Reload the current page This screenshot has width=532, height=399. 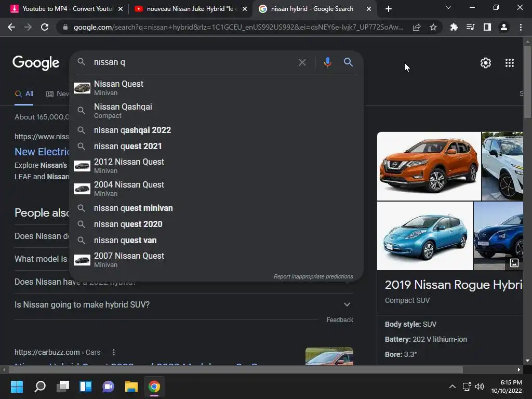(45, 27)
